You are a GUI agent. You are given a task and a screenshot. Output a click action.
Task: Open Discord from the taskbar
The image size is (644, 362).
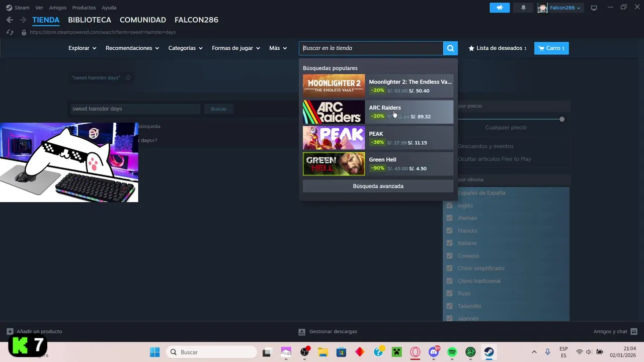pos(434,352)
